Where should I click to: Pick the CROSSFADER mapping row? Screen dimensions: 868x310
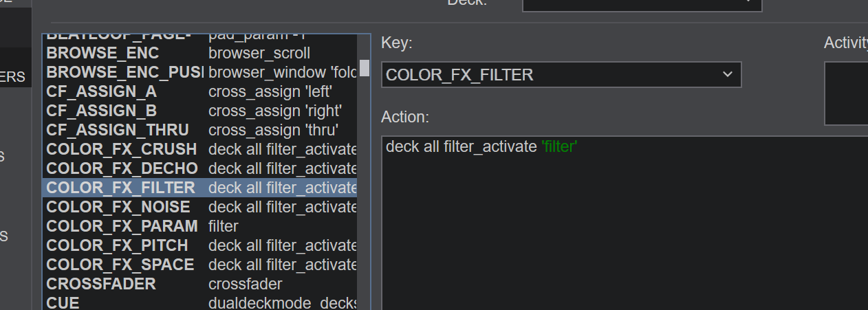click(x=199, y=284)
